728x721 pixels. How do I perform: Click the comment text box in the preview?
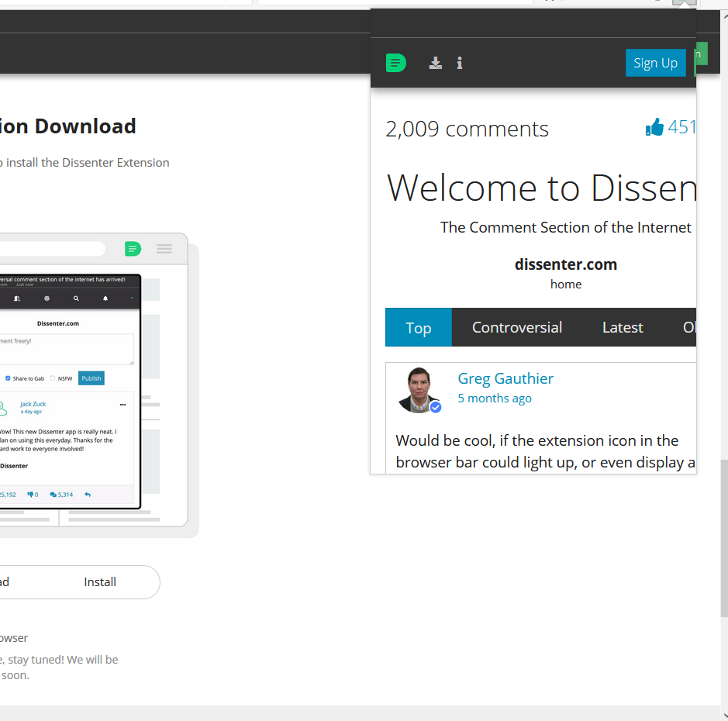(x=67, y=349)
